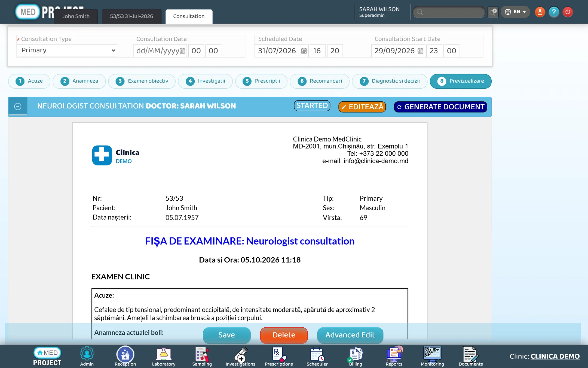
Task: Open the Clinica Demo MedClinic link in document
Action: click(x=327, y=139)
